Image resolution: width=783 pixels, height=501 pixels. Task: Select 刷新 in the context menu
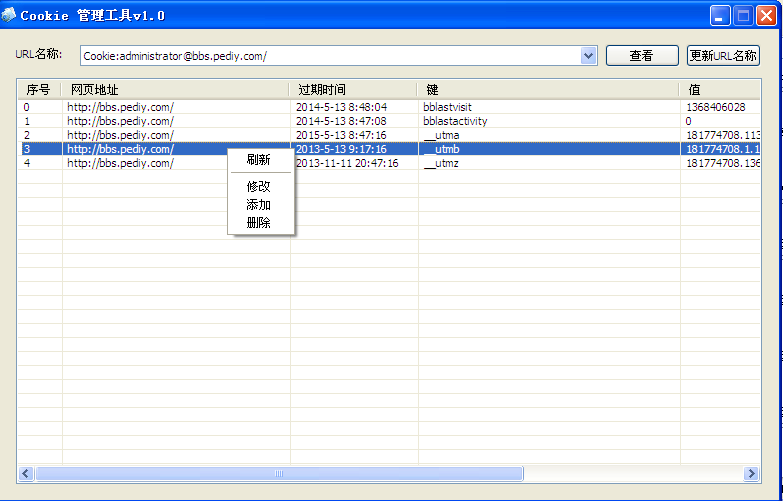[x=259, y=160]
